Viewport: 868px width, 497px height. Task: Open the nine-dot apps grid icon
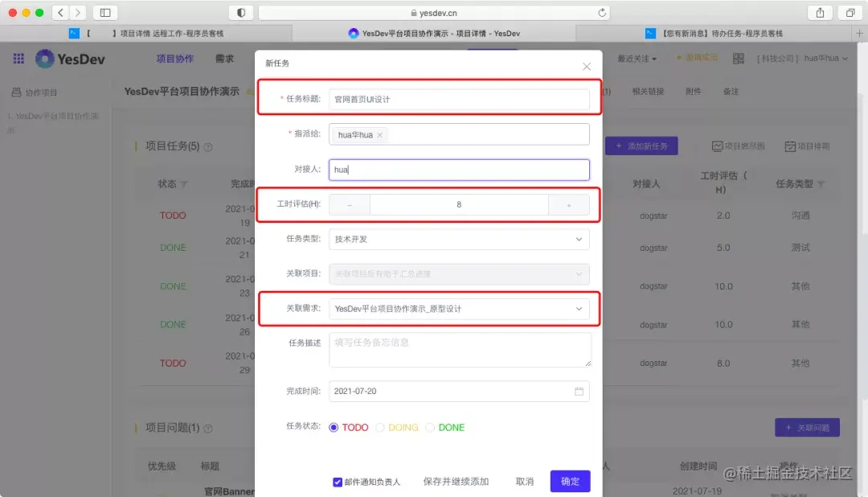coord(18,59)
